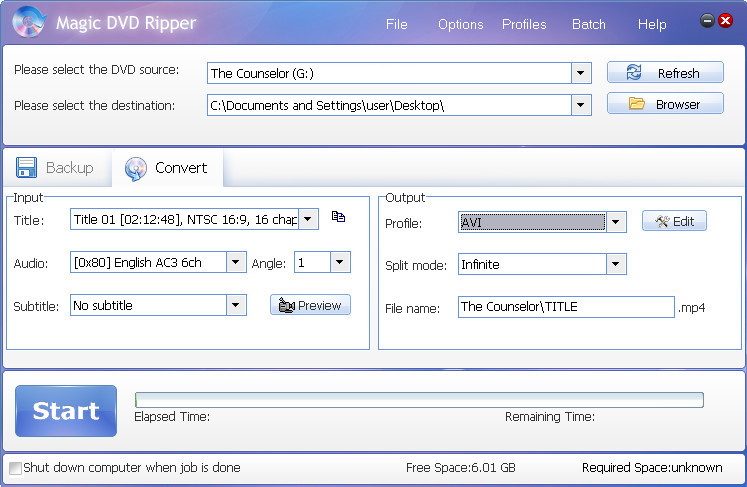Switch to the Backup tab

point(56,168)
